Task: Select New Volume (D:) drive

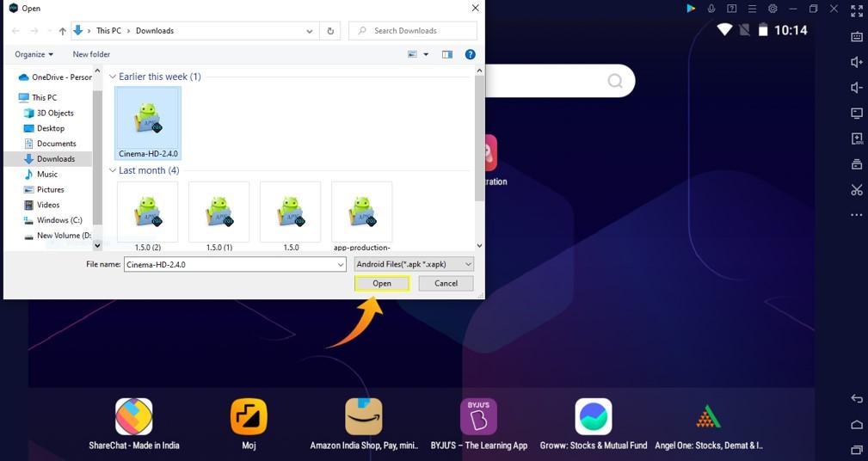Action: coord(58,236)
